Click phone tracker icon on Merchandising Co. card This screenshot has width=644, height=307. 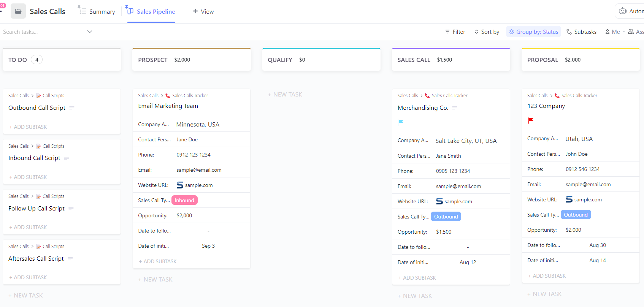click(x=427, y=96)
